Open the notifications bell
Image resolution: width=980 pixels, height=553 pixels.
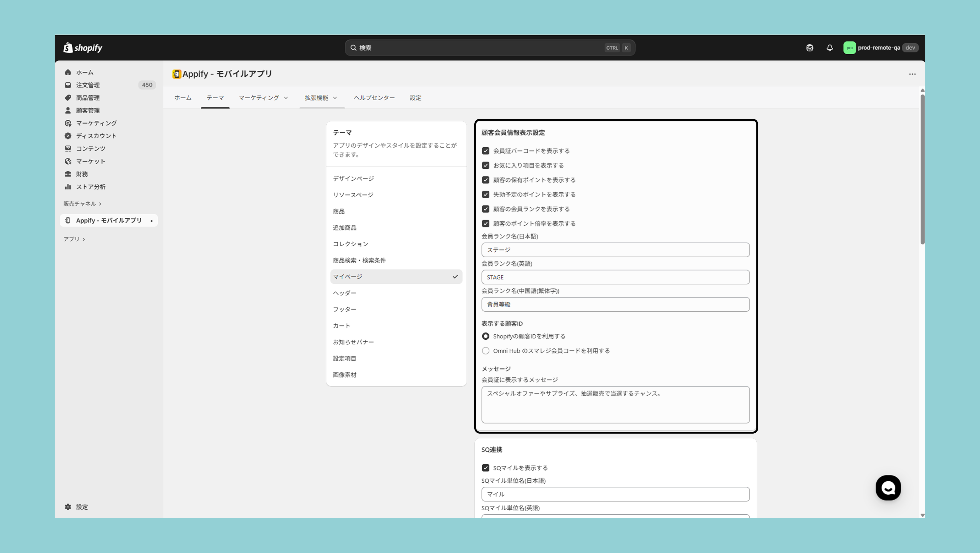point(829,47)
